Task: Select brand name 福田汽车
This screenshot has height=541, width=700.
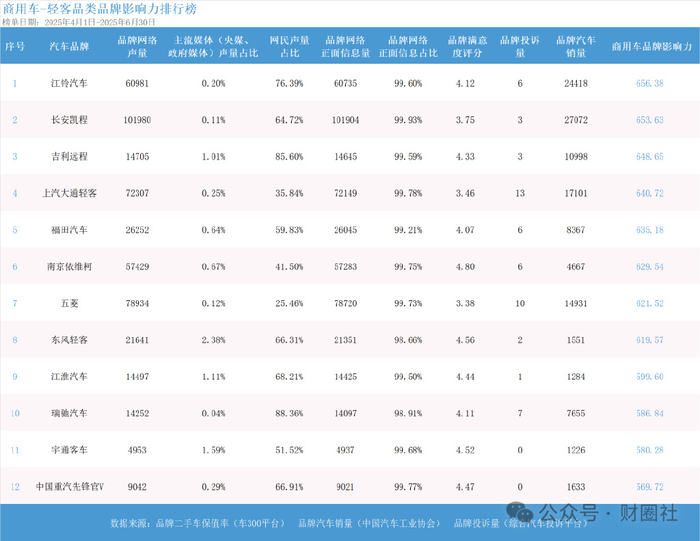Action: pyautogui.click(x=69, y=230)
